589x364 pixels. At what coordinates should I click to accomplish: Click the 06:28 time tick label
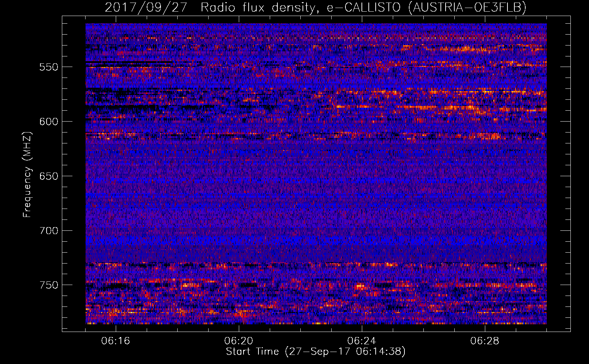coord(485,341)
